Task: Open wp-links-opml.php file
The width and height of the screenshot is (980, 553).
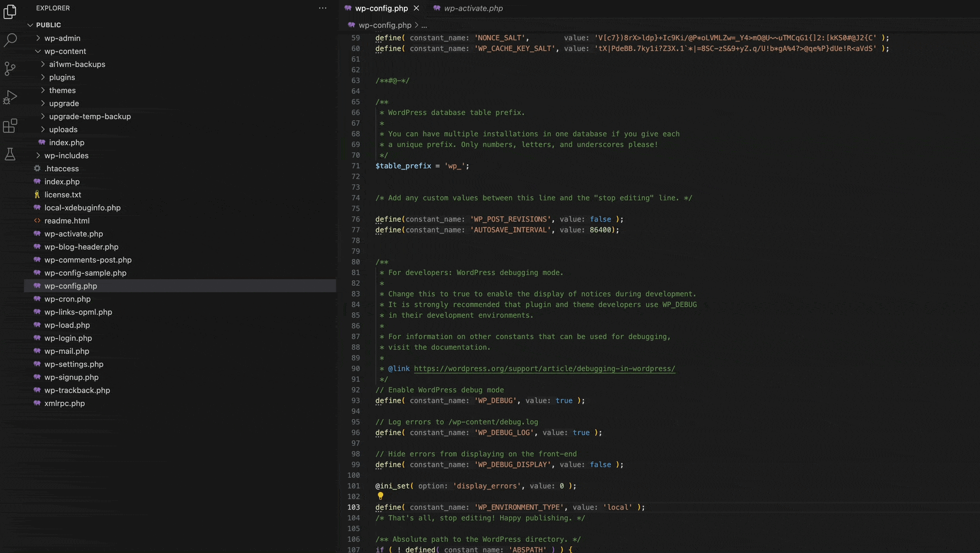Action: click(x=78, y=312)
